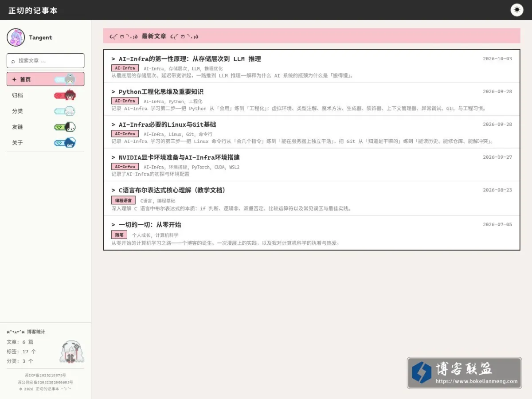Image resolution: width=532 pixels, height=399 pixels.
Task: Click the Tangent username text
Action: click(41, 38)
